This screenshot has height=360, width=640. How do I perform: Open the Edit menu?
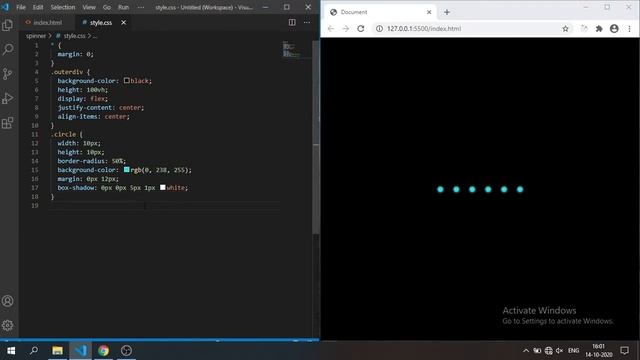click(x=38, y=7)
